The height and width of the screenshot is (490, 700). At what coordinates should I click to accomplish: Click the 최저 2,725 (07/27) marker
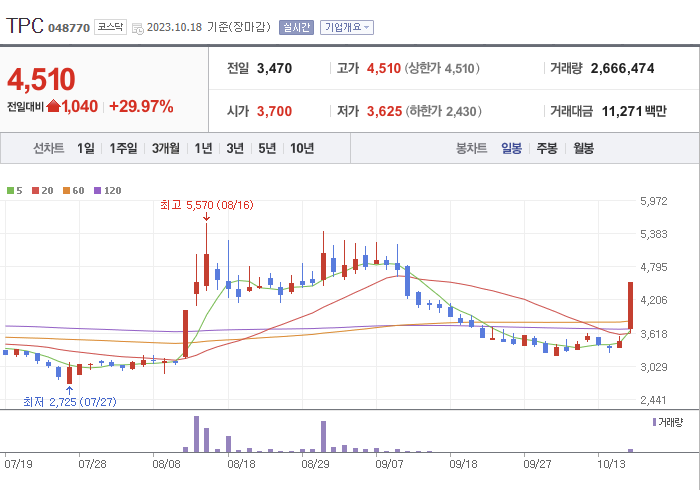point(70,402)
